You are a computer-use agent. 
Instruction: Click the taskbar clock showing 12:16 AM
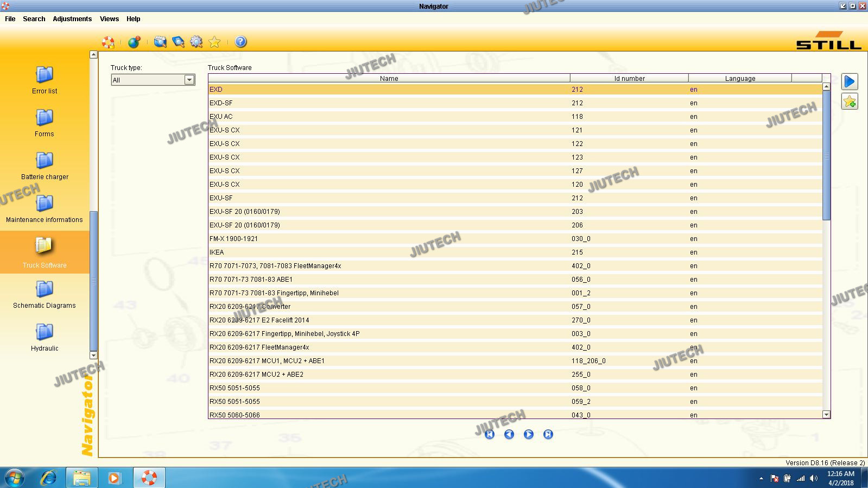coord(840,478)
